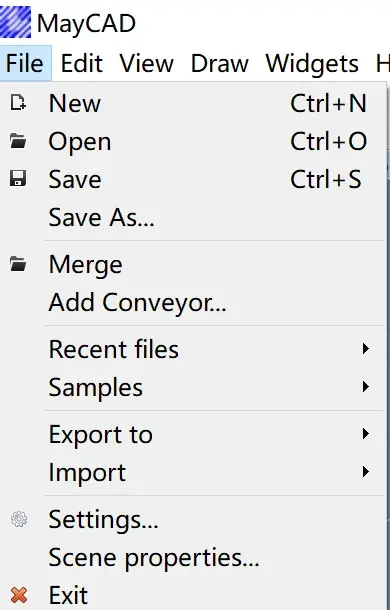Click the New document icon
This screenshot has width=390, height=610.
tap(18, 103)
